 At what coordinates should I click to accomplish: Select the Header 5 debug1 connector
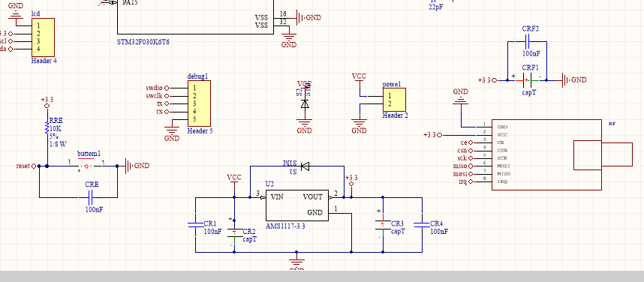tap(199, 103)
